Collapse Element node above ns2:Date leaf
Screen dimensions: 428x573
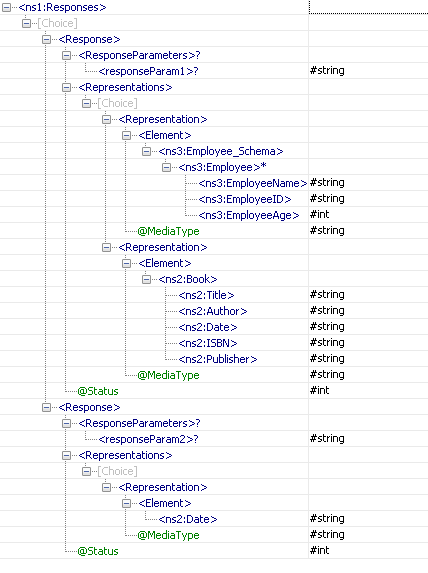tap(126, 504)
